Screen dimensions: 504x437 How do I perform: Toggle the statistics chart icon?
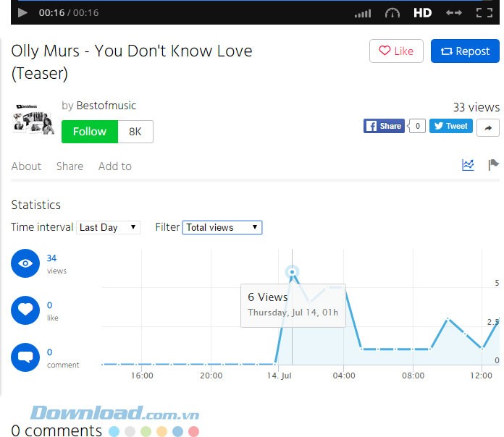click(x=468, y=165)
